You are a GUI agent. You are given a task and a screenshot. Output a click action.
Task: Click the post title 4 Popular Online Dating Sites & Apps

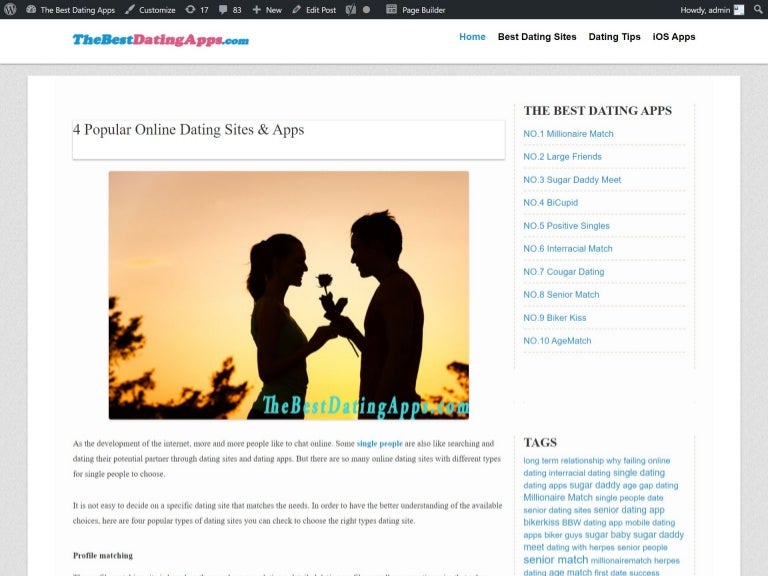click(189, 129)
